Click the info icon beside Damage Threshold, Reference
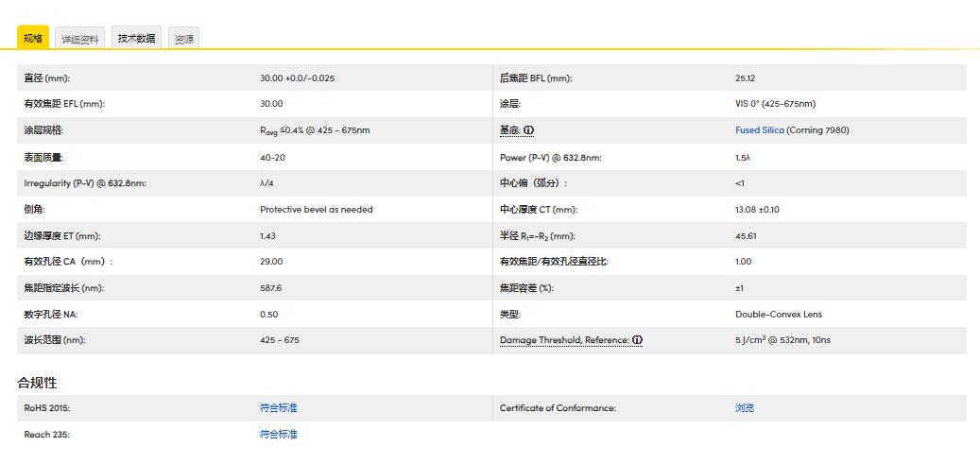Image resolution: width=980 pixels, height=463 pixels. click(638, 340)
